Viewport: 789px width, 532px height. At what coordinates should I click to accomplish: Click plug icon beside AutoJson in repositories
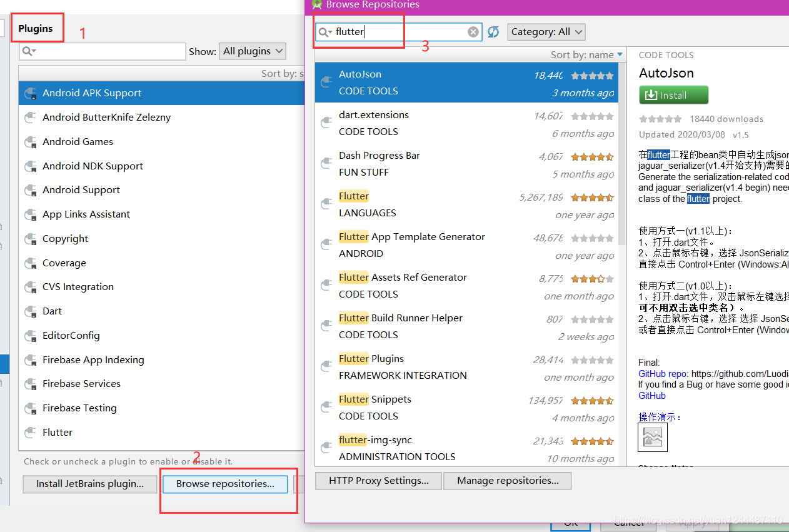326,82
